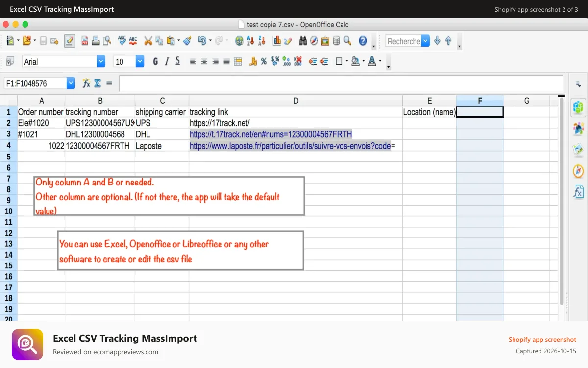Click the Print printer icon
This screenshot has width=588, height=368.
click(x=96, y=41)
